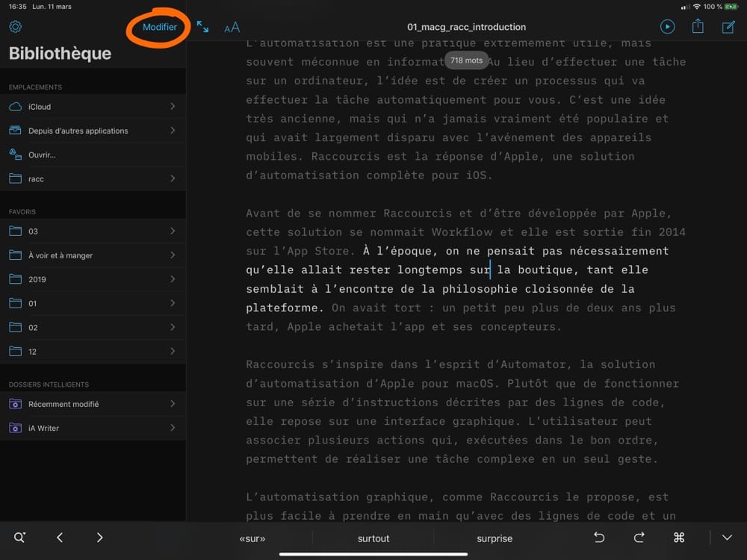
Task: Select the À voir et à manger folder icon
Action: pyautogui.click(x=15, y=255)
